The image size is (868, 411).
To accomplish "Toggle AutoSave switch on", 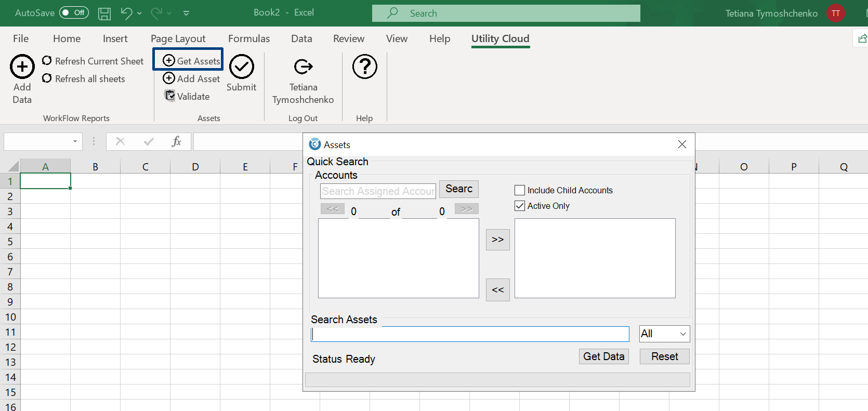I will [x=74, y=12].
